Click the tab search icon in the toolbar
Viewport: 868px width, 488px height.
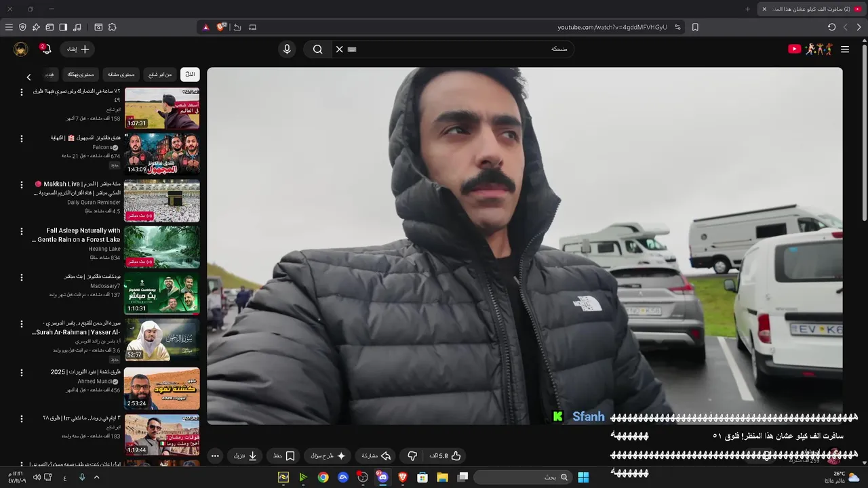tap(98, 27)
